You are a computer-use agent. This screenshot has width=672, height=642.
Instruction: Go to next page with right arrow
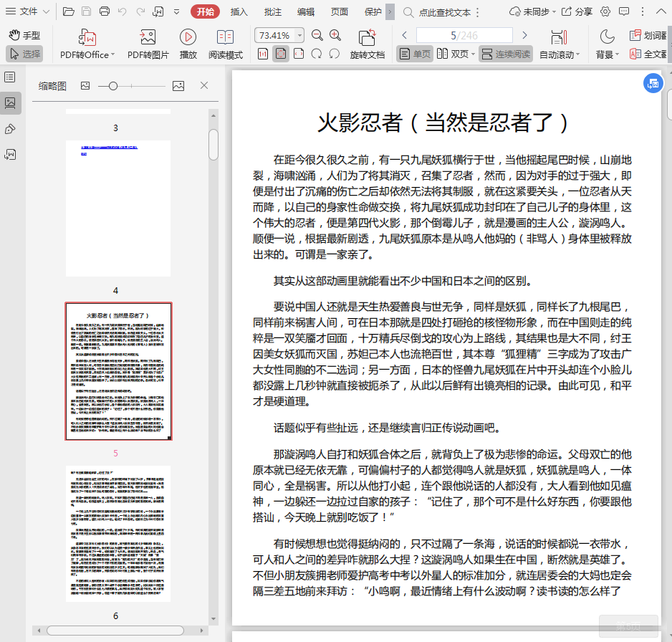[524, 35]
